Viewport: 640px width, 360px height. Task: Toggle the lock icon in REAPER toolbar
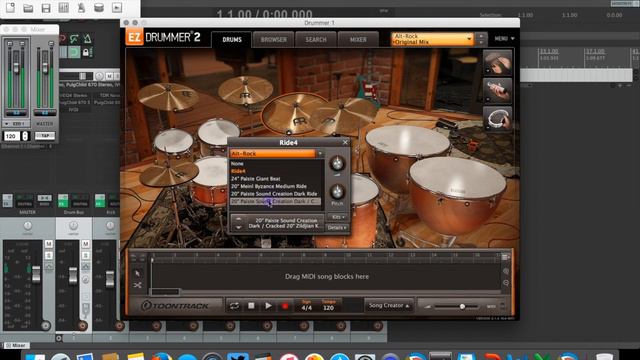86,52
